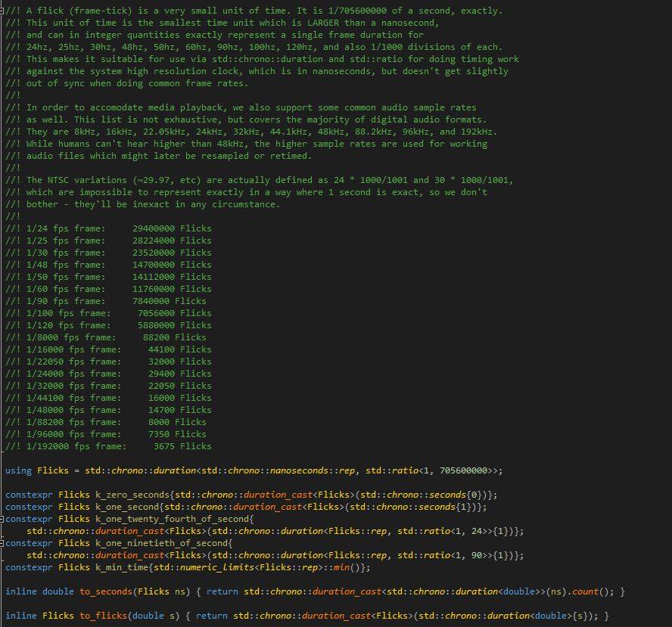This screenshot has width=672, height=627.
Task: Click '7350 Flicks' value for 96000 fps
Action: [177, 434]
